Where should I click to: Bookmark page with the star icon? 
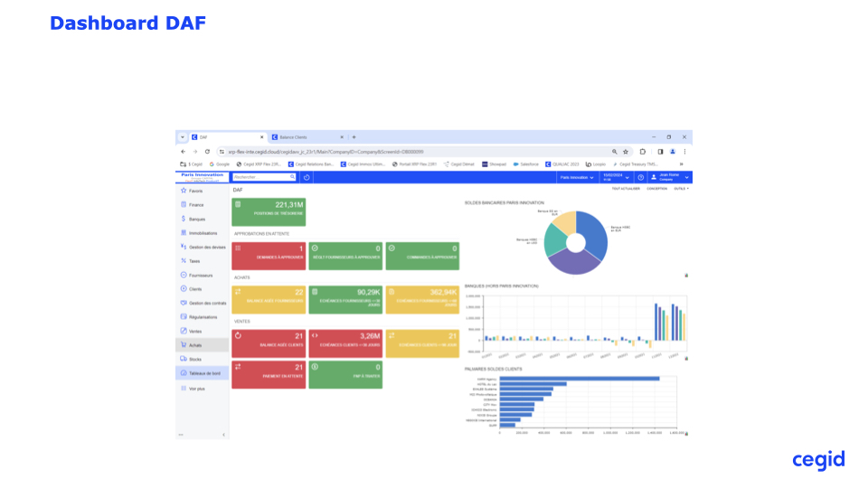pyautogui.click(x=625, y=152)
